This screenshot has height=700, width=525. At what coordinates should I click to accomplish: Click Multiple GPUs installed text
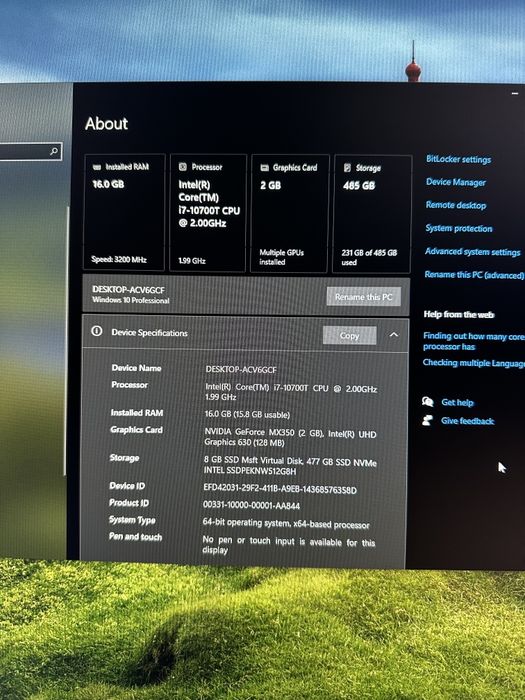pyautogui.click(x=281, y=257)
